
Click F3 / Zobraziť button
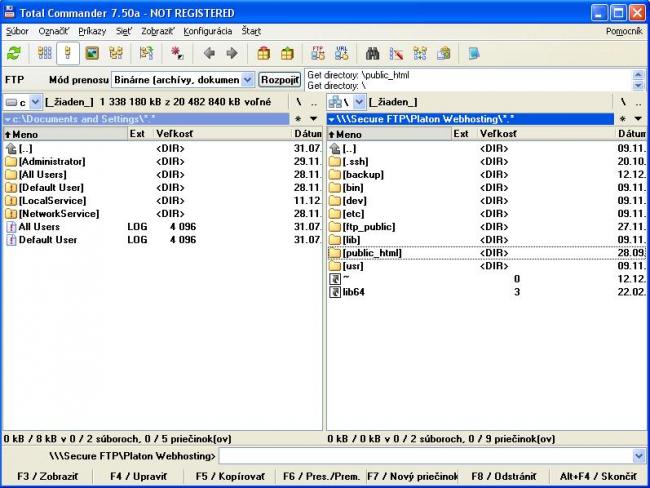(47, 476)
